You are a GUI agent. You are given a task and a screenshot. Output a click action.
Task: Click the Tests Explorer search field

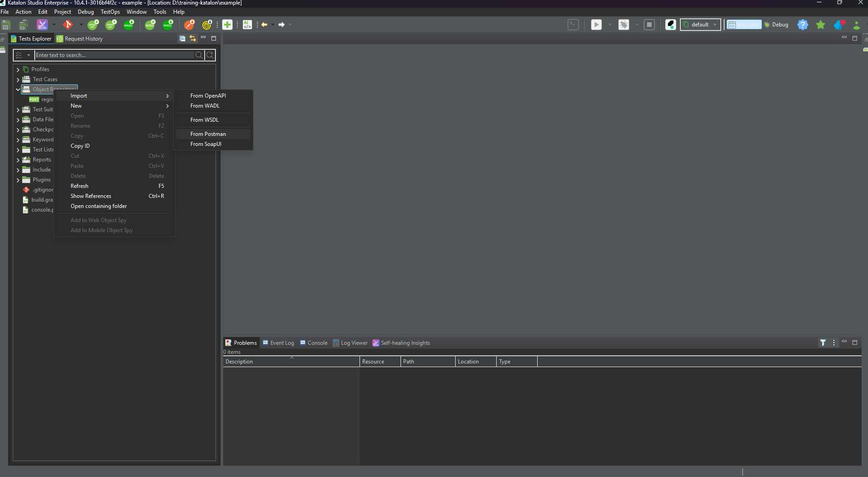click(x=114, y=55)
